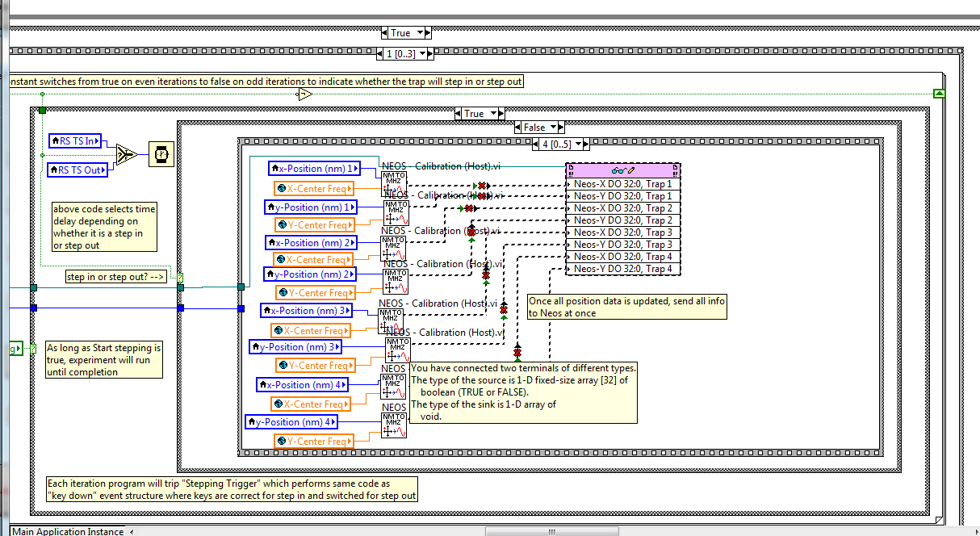Click 'Neos-Y DO 32:0, Trap 3' I/O item
The height and width of the screenshot is (536, 980).
[x=622, y=245]
